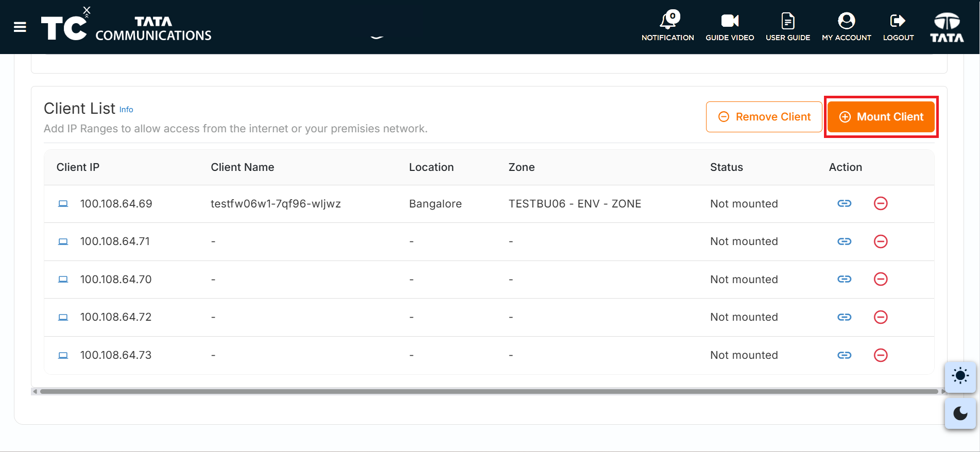Switch to light mode sun button
Image resolution: width=980 pixels, height=452 pixels.
[960, 376]
